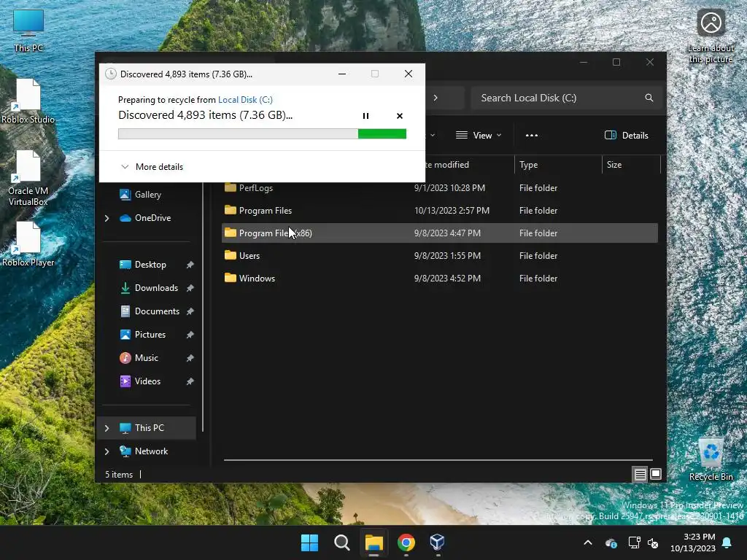747x560 pixels.
Task: Click File Explorer taskbar icon
Action: point(374,542)
